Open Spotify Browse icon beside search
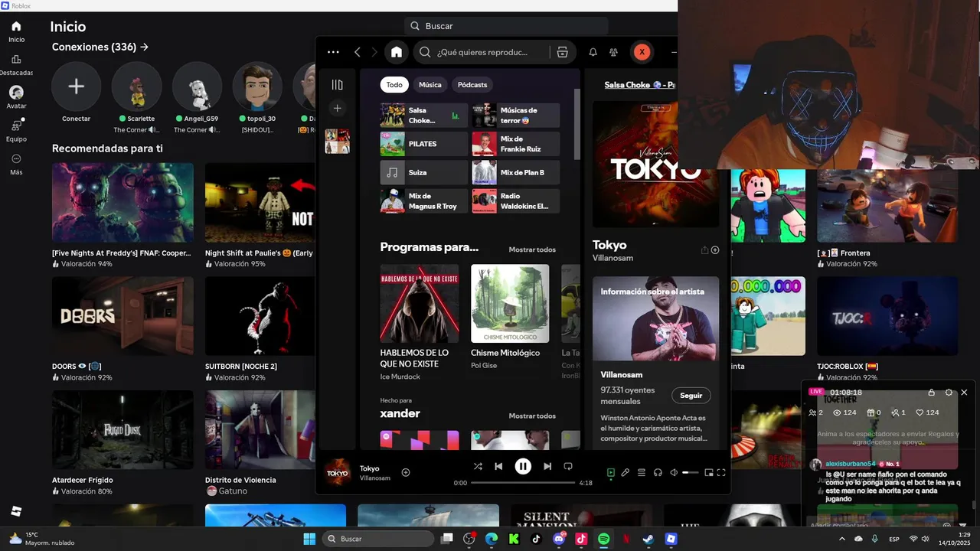Image resolution: width=980 pixels, height=551 pixels. coord(562,52)
